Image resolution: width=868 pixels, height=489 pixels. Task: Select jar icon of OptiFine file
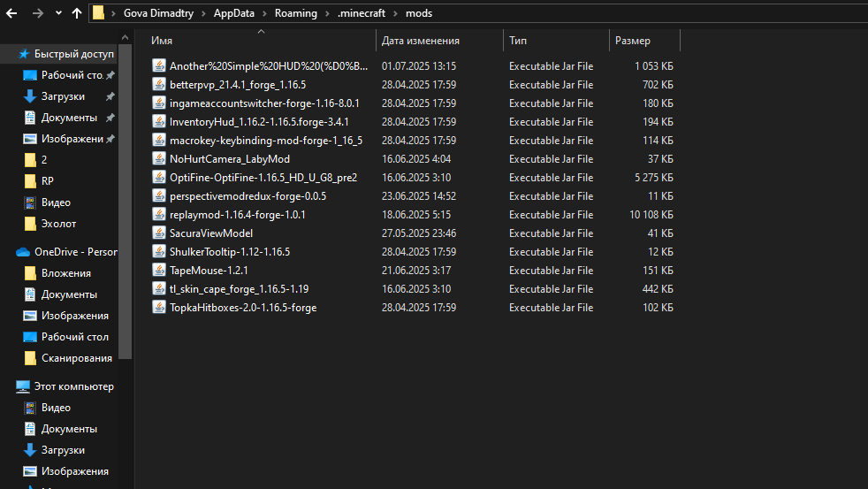159,177
